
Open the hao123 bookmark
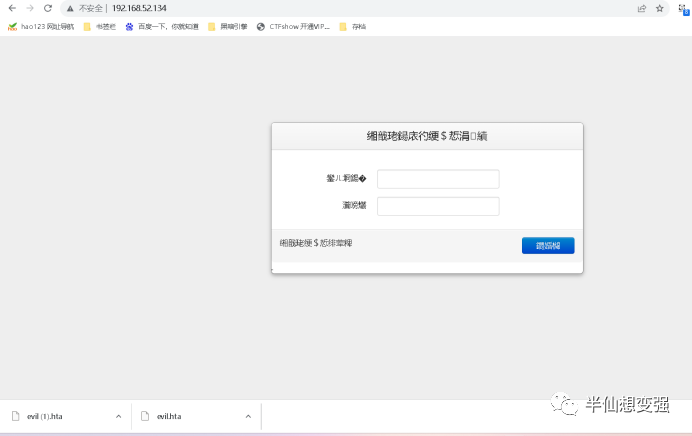(x=41, y=26)
